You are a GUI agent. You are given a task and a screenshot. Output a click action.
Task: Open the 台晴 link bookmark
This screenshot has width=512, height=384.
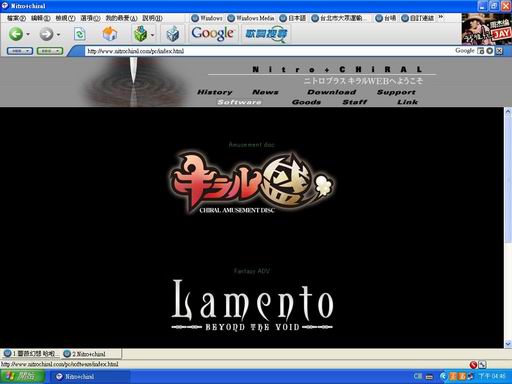[x=385, y=18]
